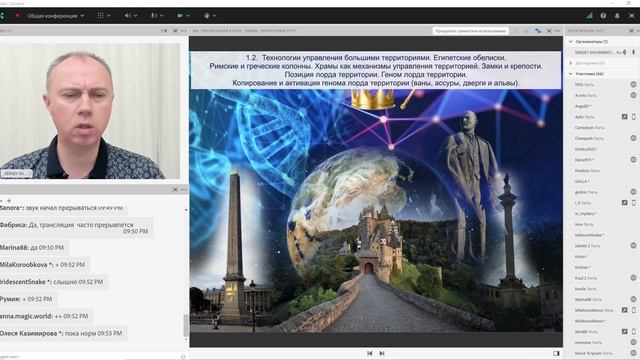Click the chat scrollbar thumb
The height and width of the screenshot is (360, 640).
tap(186, 325)
